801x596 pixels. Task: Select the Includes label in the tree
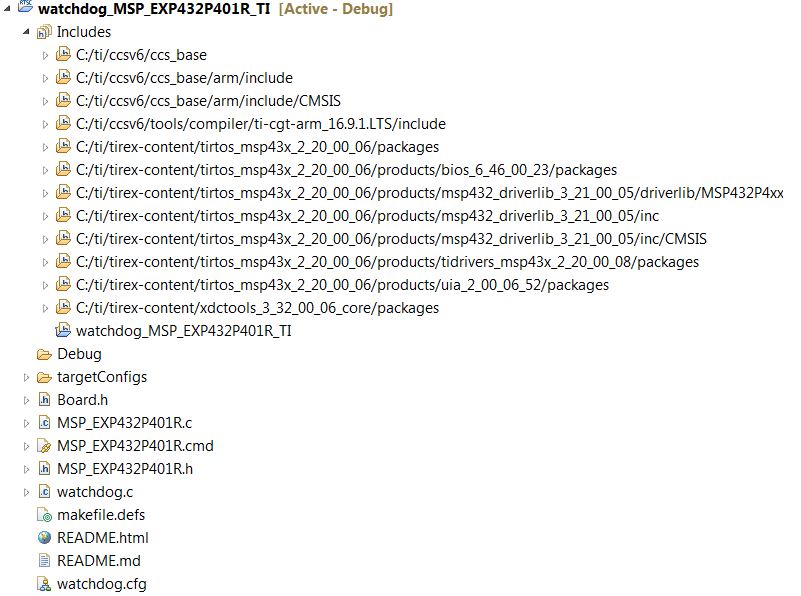84,32
